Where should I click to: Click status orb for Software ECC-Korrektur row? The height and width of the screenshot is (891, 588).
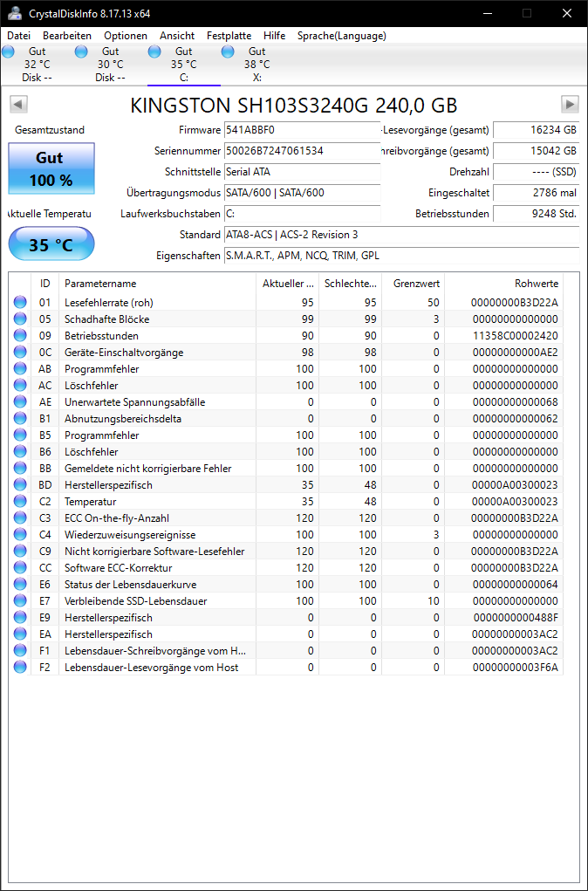(20, 567)
